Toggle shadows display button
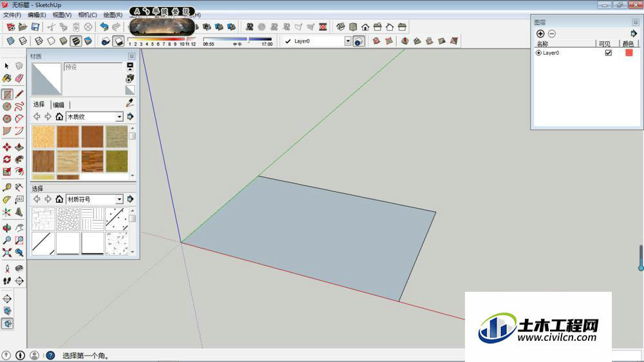The width and height of the screenshot is (644, 362). coord(118,41)
